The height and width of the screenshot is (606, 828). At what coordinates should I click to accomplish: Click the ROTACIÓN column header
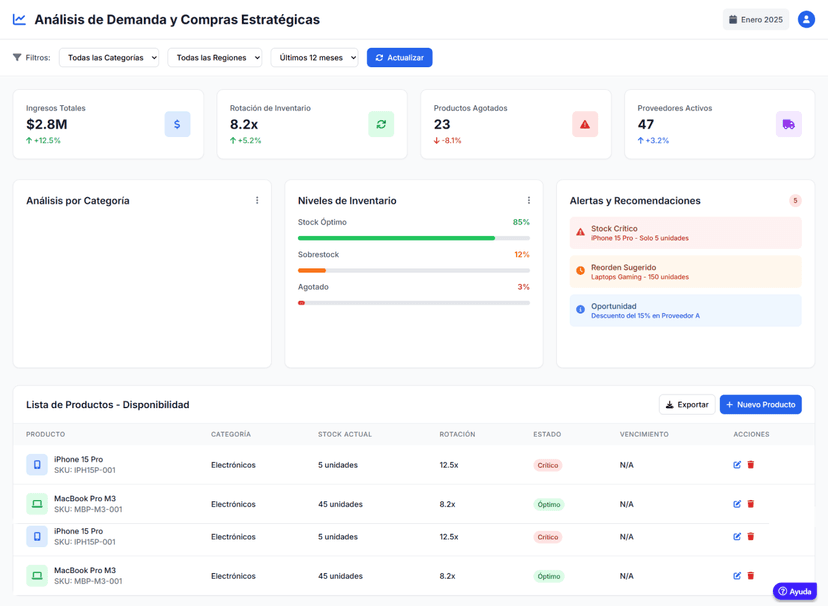pos(457,434)
